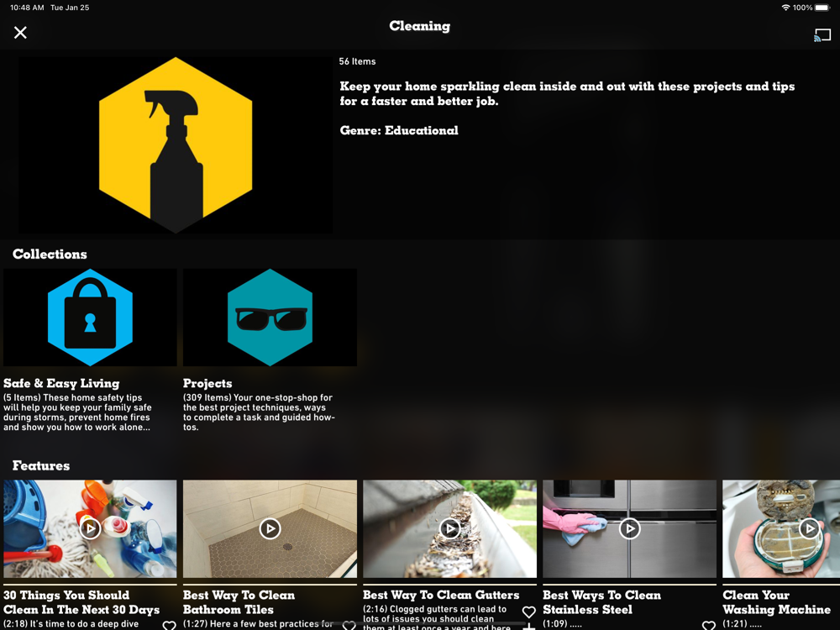The image size is (840, 630).
Task: Play Best Way To Clean Bathroom Tiles video
Action: [270, 528]
